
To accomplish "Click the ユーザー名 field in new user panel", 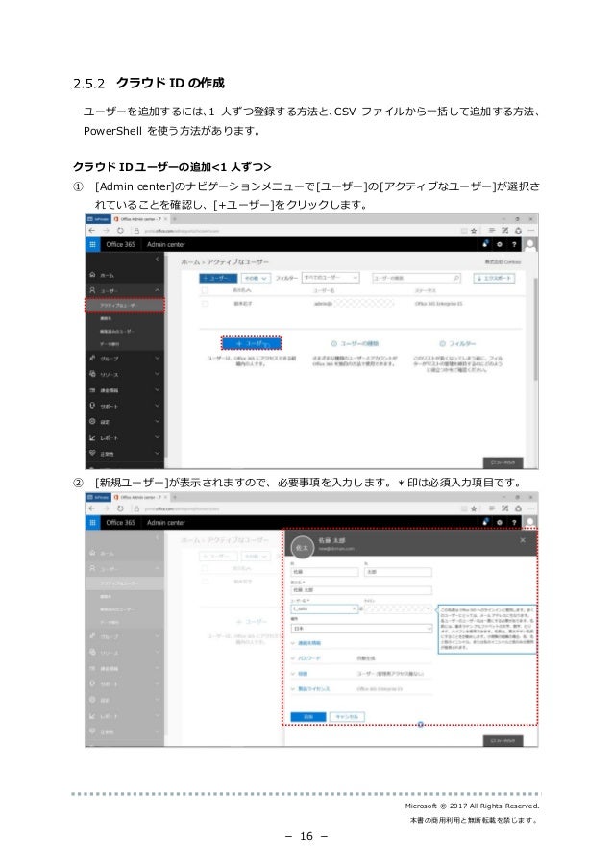I will 325,608.
